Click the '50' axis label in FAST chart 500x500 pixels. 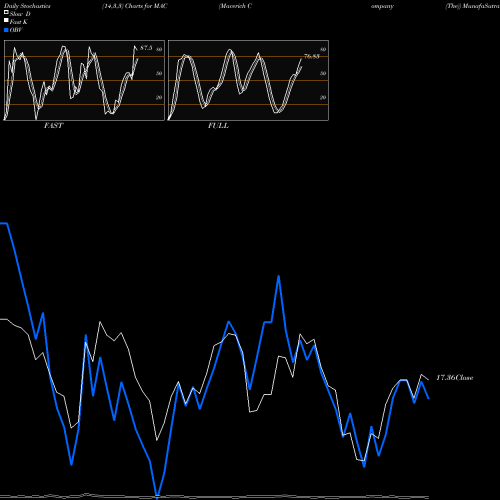(x=159, y=73)
